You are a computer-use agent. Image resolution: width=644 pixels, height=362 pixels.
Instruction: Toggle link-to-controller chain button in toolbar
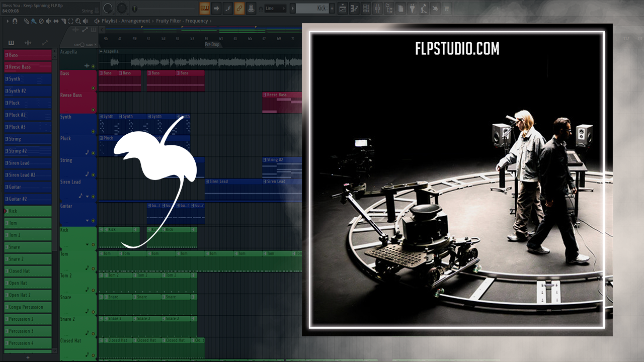239,9
